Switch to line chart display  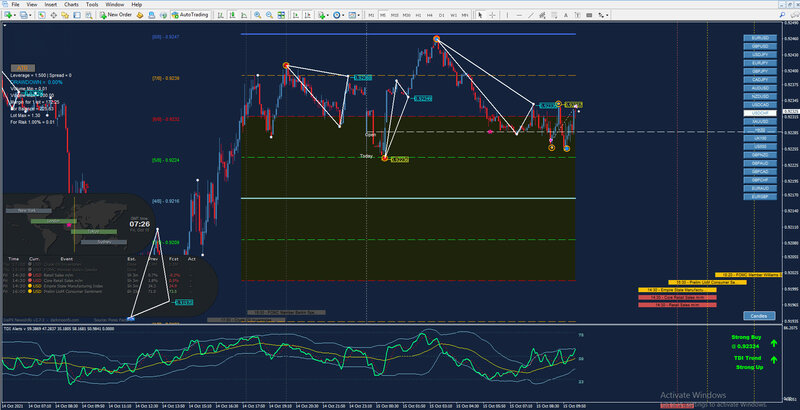coord(244,15)
